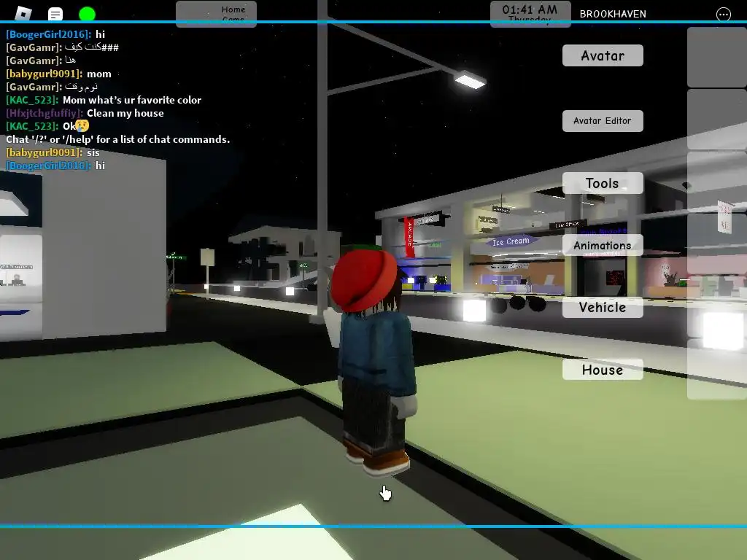Screen dimensions: 747x560
Task: Click BoogerGirl2016's top "hi" message
Action: (55, 34)
